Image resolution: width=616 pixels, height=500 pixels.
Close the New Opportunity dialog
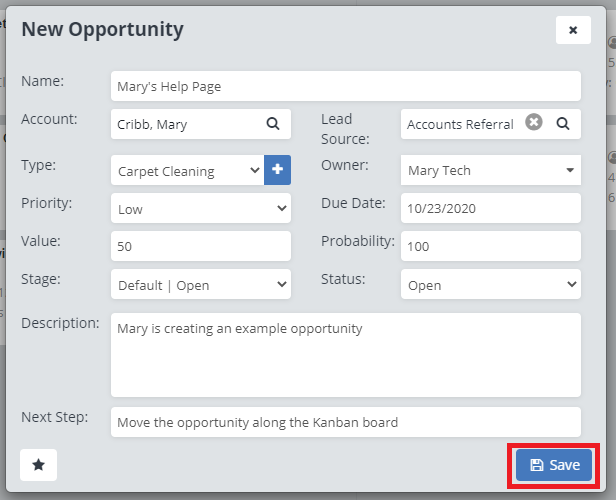pyautogui.click(x=573, y=30)
